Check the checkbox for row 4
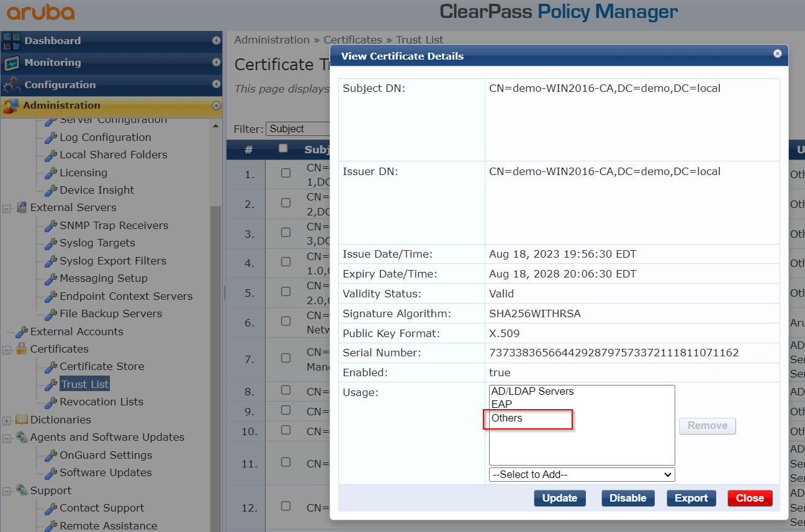The width and height of the screenshot is (805, 532). (286, 262)
